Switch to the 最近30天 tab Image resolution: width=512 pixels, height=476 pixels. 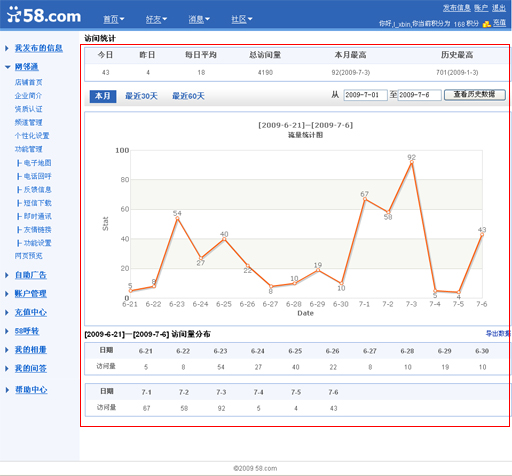click(141, 96)
